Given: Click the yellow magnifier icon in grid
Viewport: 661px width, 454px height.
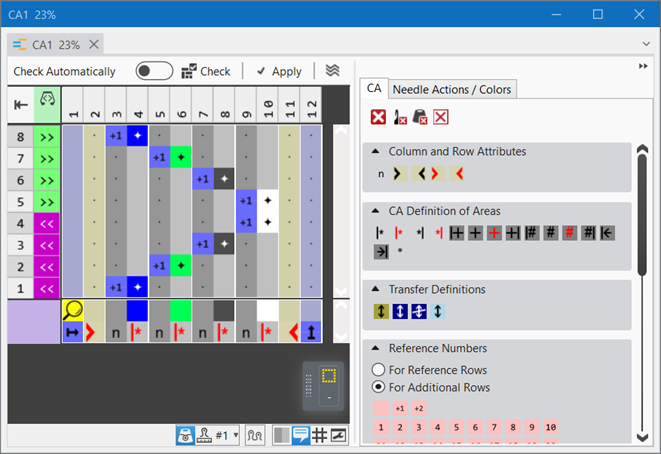Looking at the screenshot, I should coord(72,310).
